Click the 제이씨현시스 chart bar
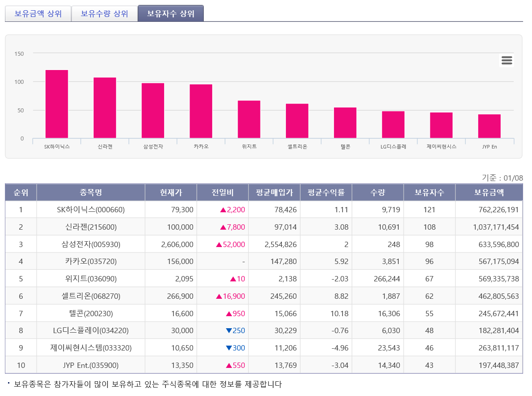This screenshot has width=532, height=396. [x=441, y=125]
